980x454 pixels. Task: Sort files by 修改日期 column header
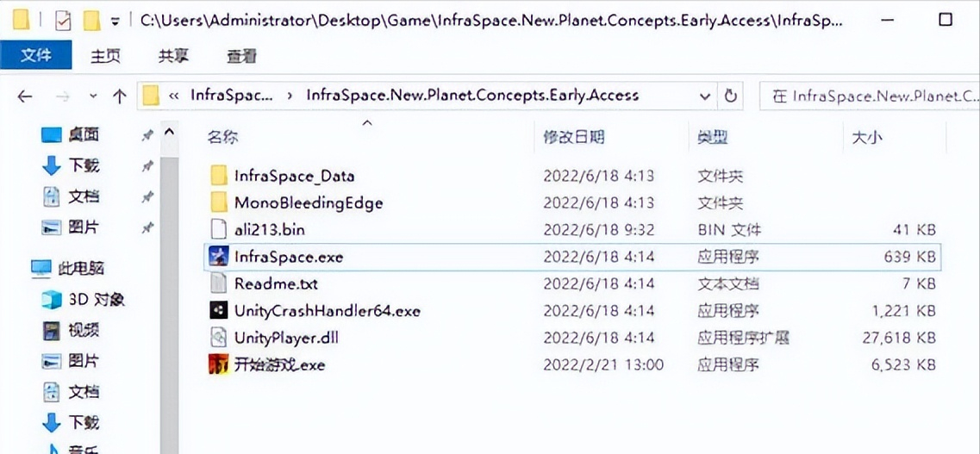pyautogui.click(x=573, y=136)
